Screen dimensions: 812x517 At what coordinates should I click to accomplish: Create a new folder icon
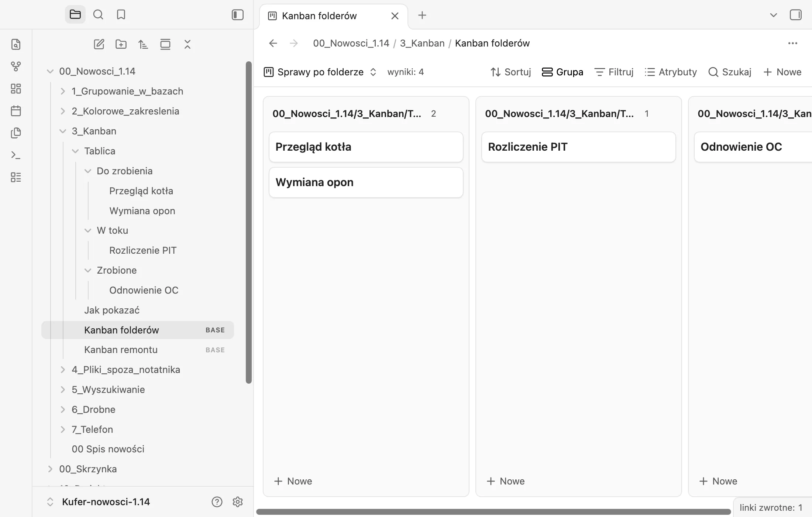(x=121, y=44)
